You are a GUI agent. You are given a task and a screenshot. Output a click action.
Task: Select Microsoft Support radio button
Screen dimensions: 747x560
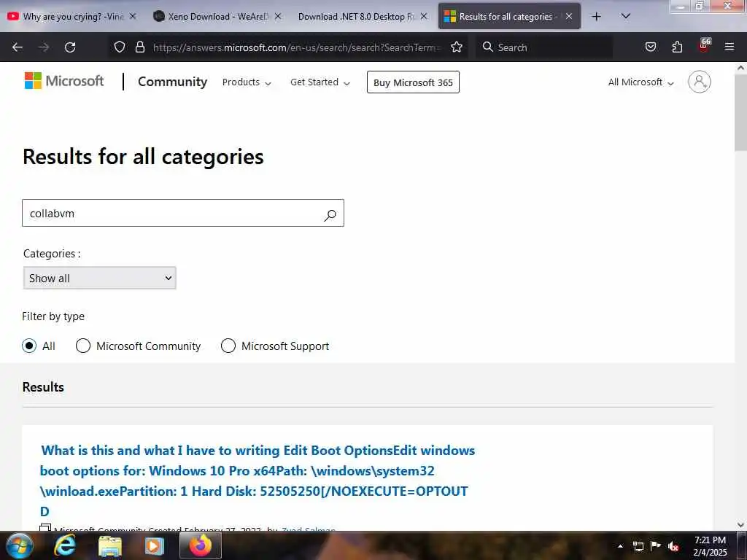pyautogui.click(x=228, y=346)
